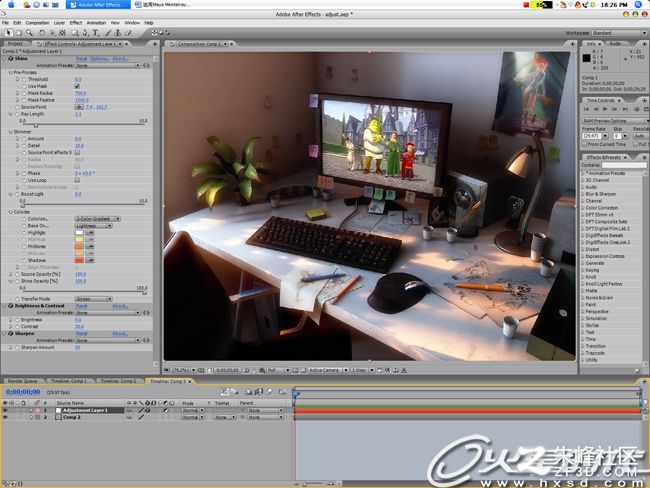
Task: Select the Pan Behind tool
Action: coord(62,33)
